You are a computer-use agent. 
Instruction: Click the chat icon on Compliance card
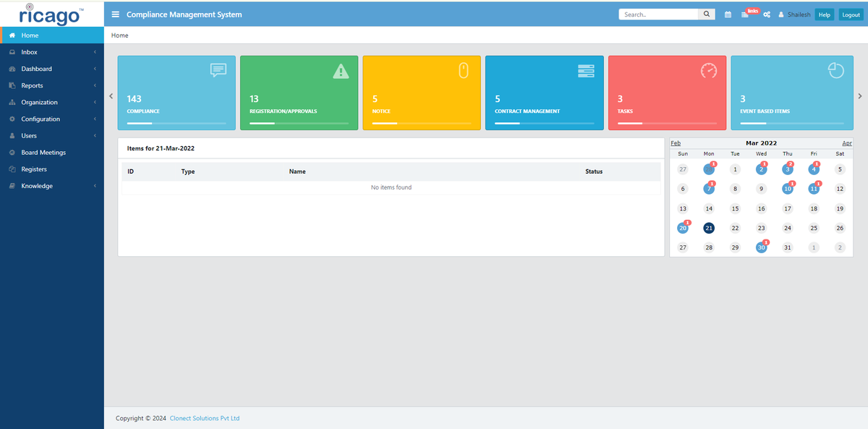[x=218, y=70]
